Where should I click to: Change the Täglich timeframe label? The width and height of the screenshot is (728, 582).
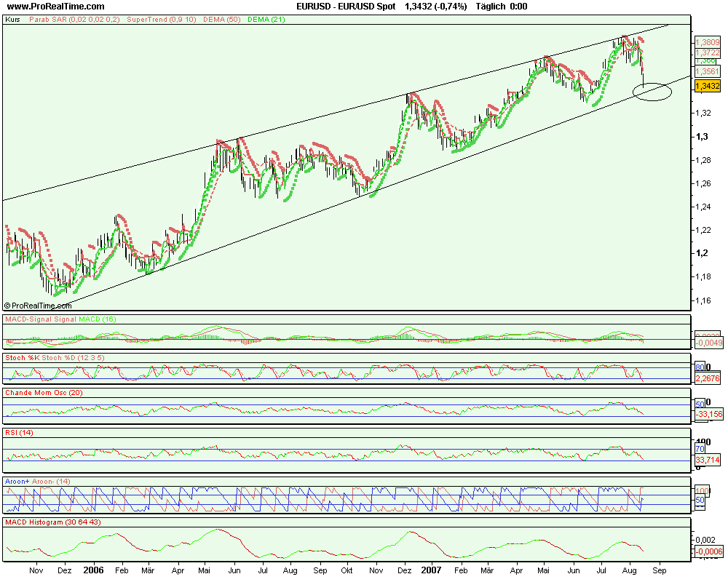[490, 7]
